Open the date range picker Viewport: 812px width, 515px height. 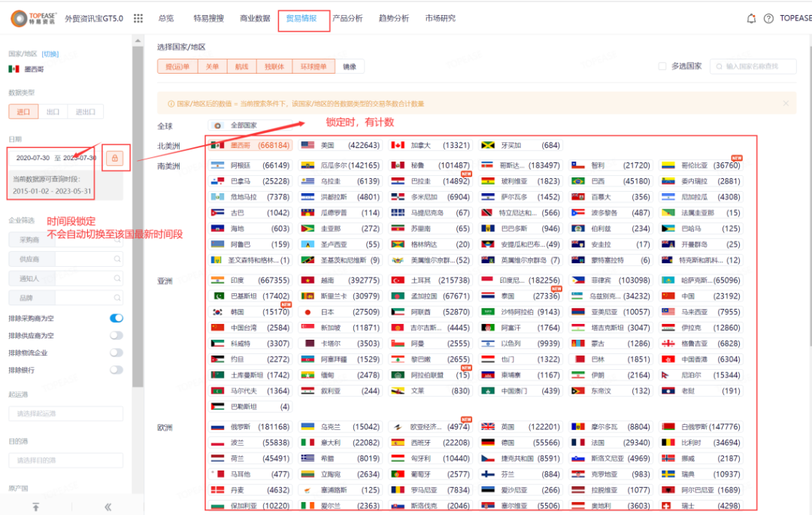pos(56,158)
